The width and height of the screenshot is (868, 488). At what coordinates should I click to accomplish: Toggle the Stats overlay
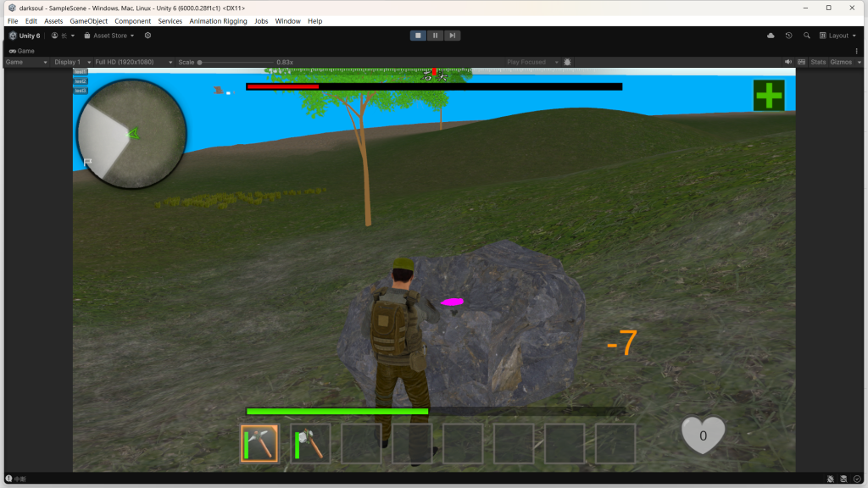tap(818, 62)
